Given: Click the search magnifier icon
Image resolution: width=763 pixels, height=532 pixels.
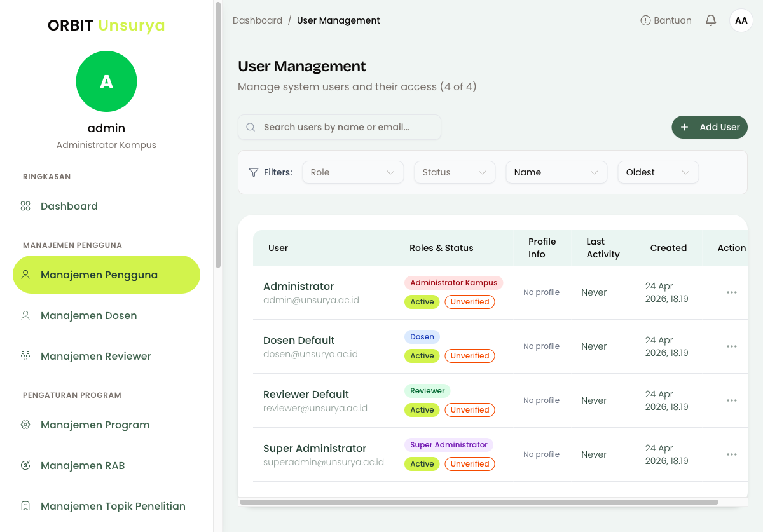Looking at the screenshot, I should pos(251,127).
